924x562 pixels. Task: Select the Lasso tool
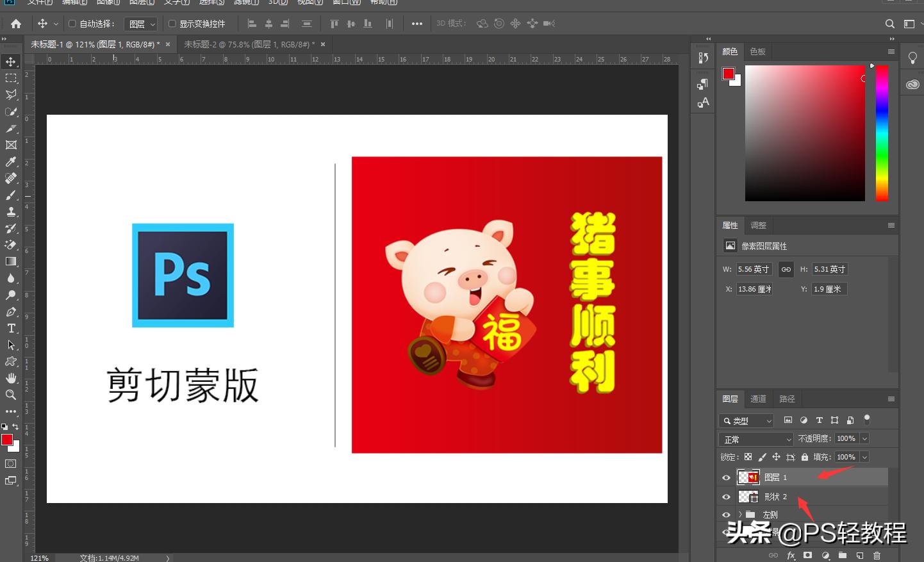10,95
